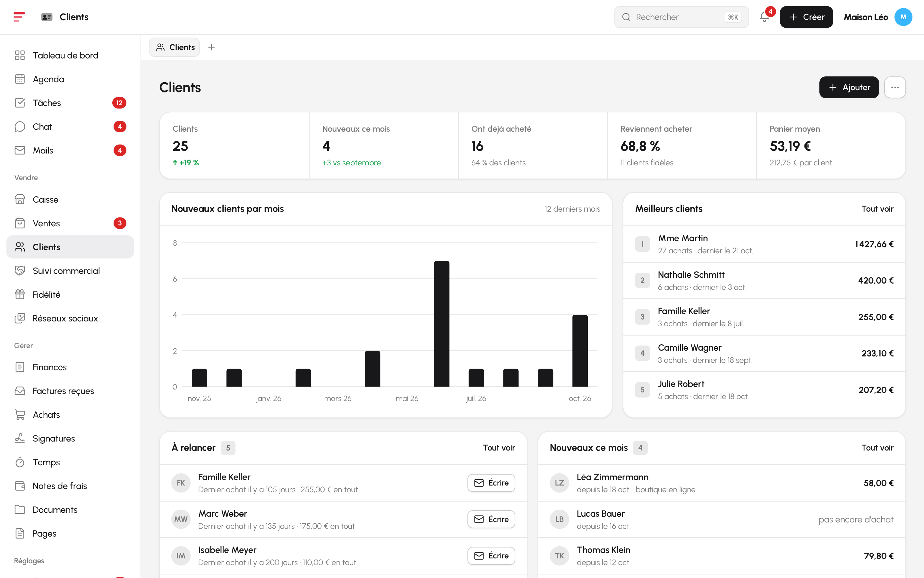Screen dimensions: 924x578
Task: Click the Maison Léo avatar icon
Action: tap(903, 17)
